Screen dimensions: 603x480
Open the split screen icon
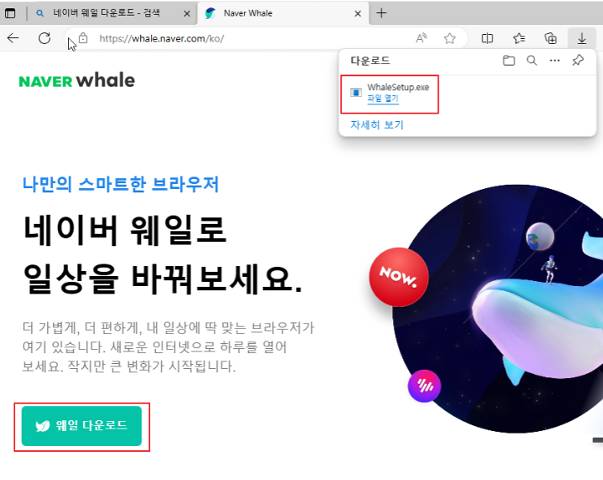(x=487, y=38)
